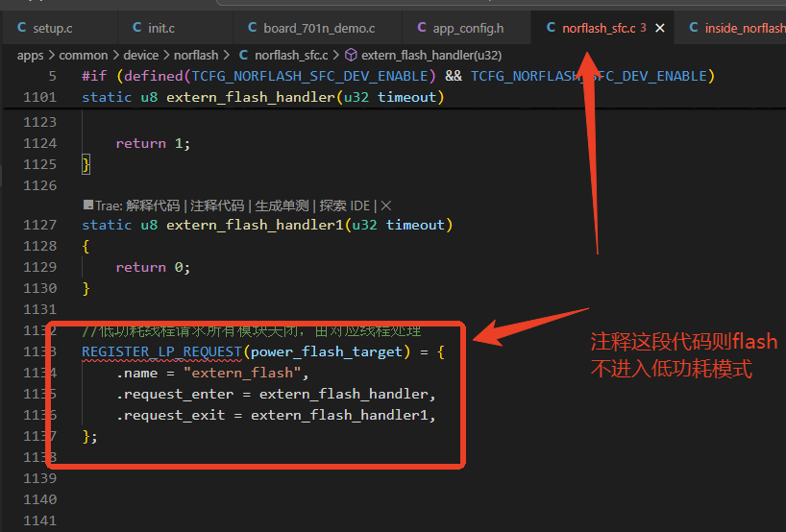Click Trae '注释代码' code lens link

coord(217,206)
